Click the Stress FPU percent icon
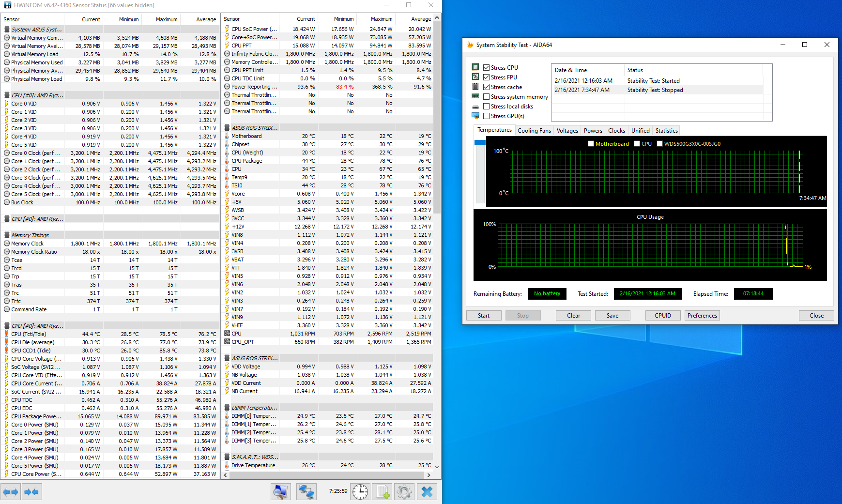Screen dimensions: 842x504 [475, 77]
